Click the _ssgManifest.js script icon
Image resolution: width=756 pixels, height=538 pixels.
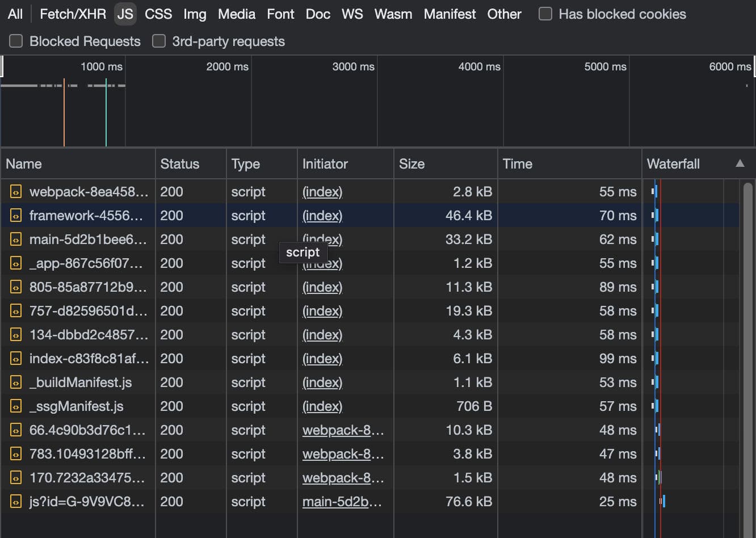click(x=16, y=406)
